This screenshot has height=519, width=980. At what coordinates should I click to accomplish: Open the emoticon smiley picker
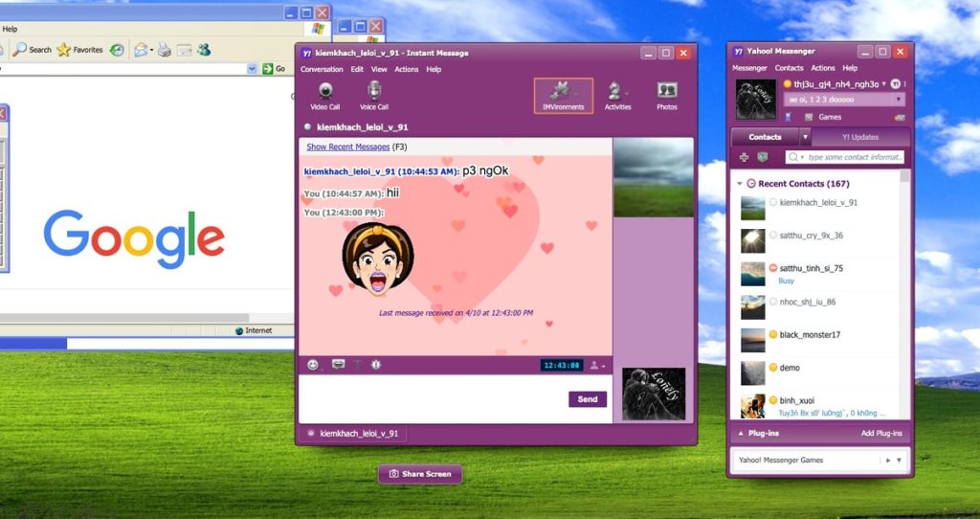313,365
